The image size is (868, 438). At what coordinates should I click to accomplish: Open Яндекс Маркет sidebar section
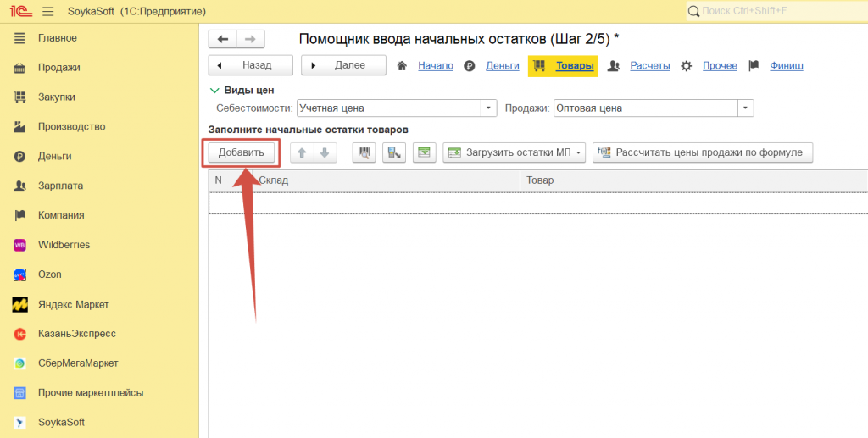tap(73, 304)
